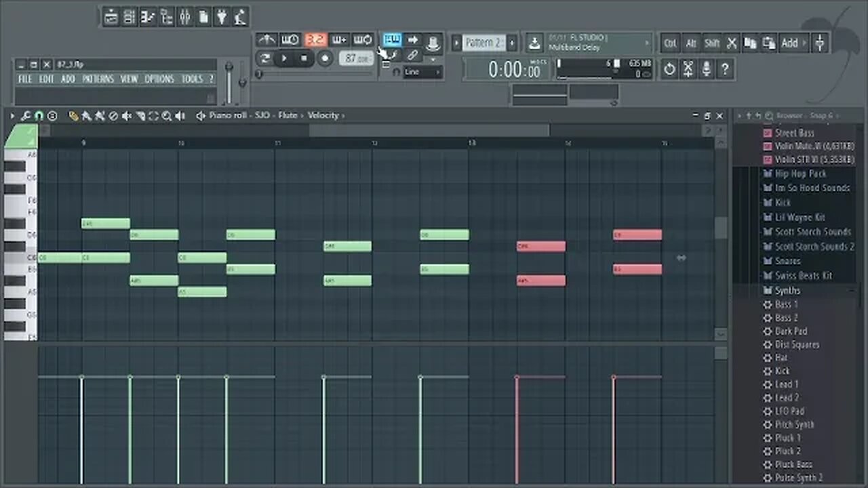
Task: Open the mixer view icon
Action: [x=184, y=16]
